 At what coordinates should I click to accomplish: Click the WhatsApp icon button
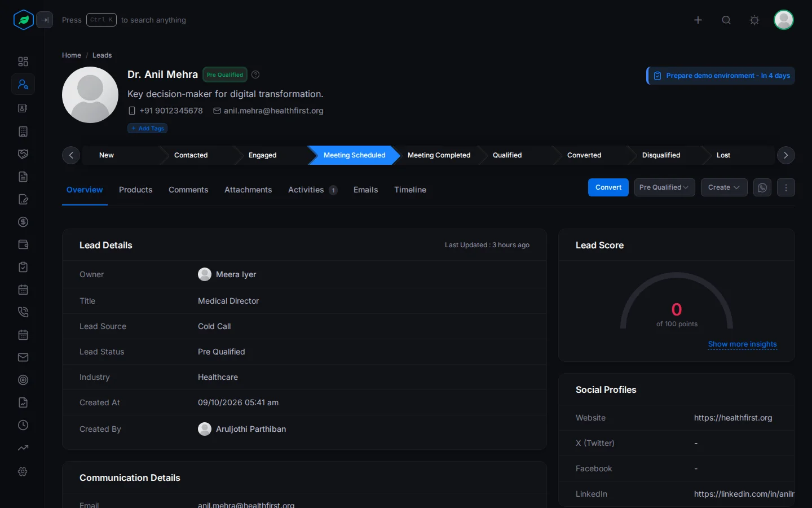[x=762, y=187]
